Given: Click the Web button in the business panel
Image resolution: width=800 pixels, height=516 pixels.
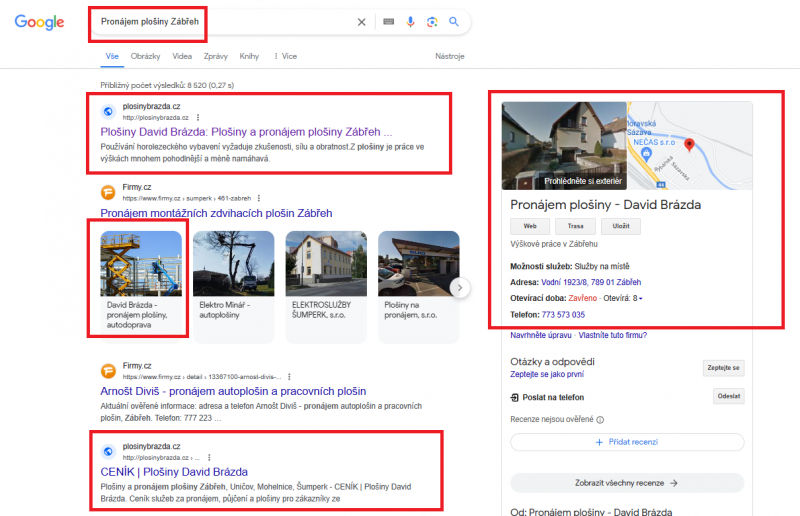Looking at the screenshot, I should (530, 226).
